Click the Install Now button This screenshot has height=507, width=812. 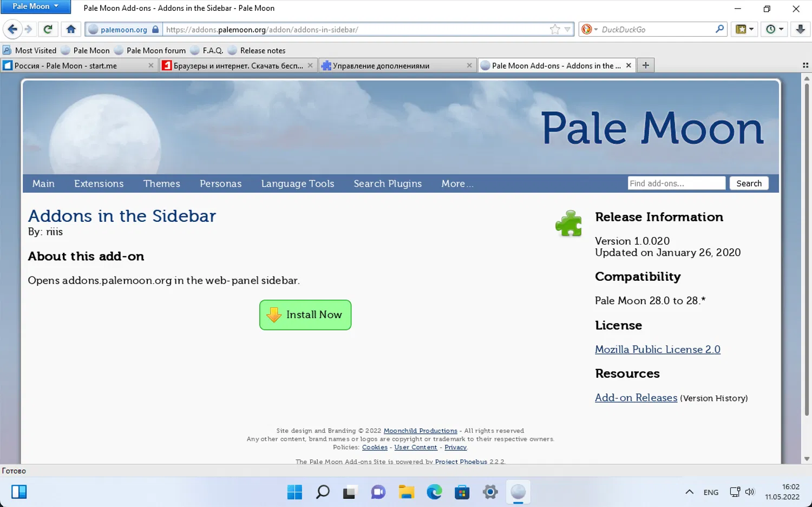305,315
